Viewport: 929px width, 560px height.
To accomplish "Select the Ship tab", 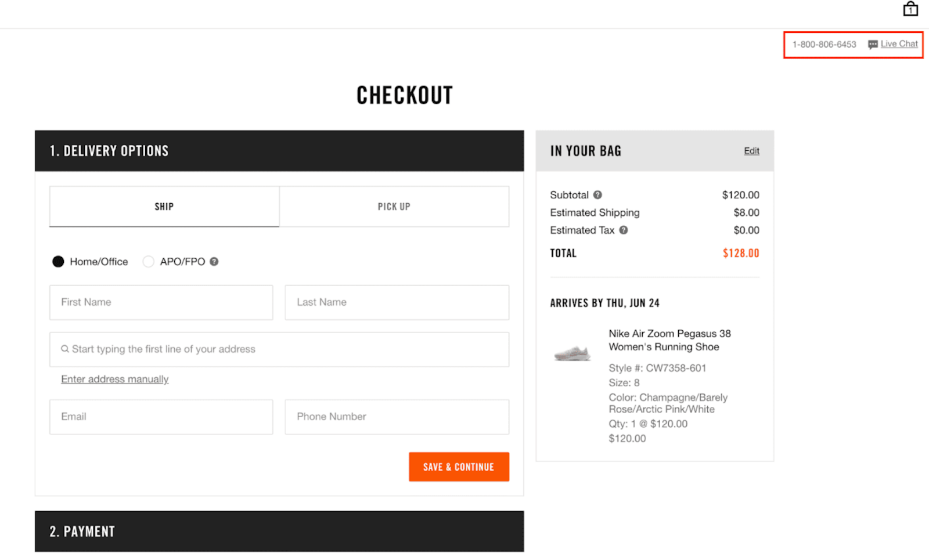I will click(164, 206).
